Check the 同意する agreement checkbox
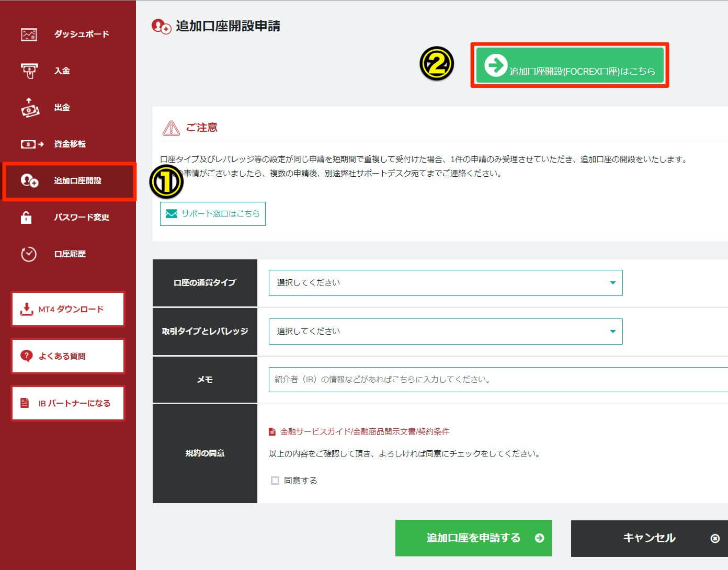 [275, 481]
